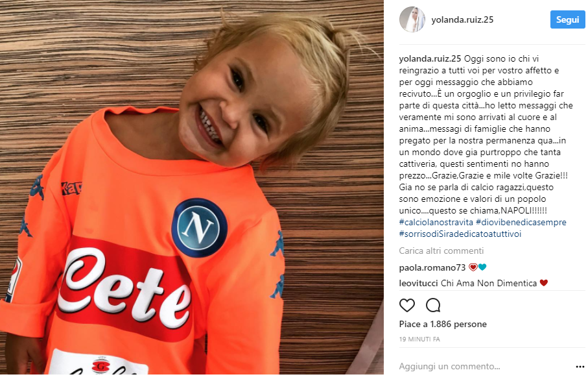Click the red heart emoji in leovitucci comment
Viewport: 588px width, 381px height.
tap(544, 283)
